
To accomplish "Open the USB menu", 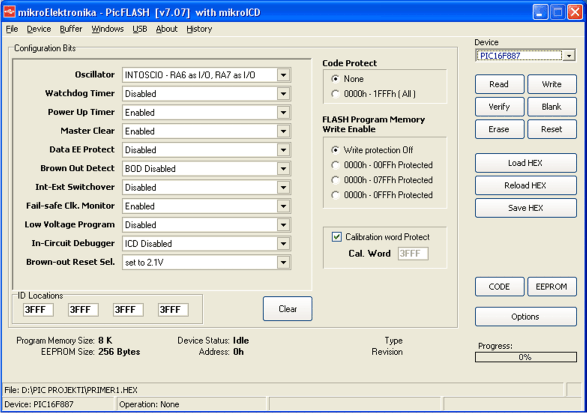I will click(140, 29).
